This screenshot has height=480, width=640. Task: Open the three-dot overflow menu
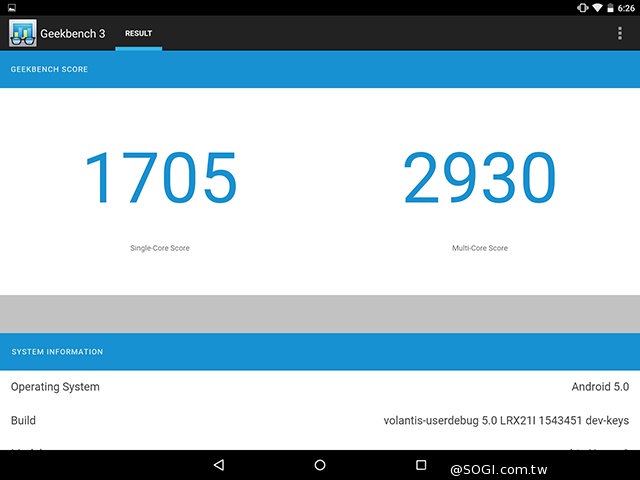pyautogui.click(x=620, y=33)
